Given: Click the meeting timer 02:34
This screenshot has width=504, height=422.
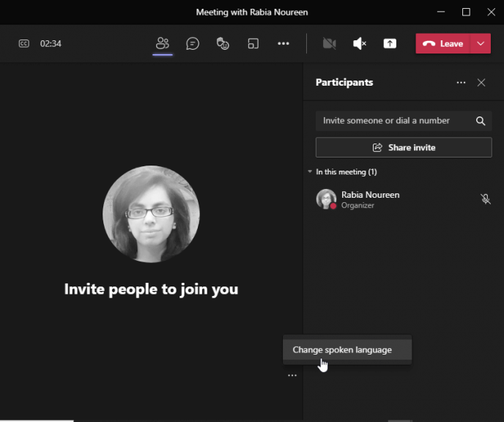Looking at the screenshot, I should (51, 43).
